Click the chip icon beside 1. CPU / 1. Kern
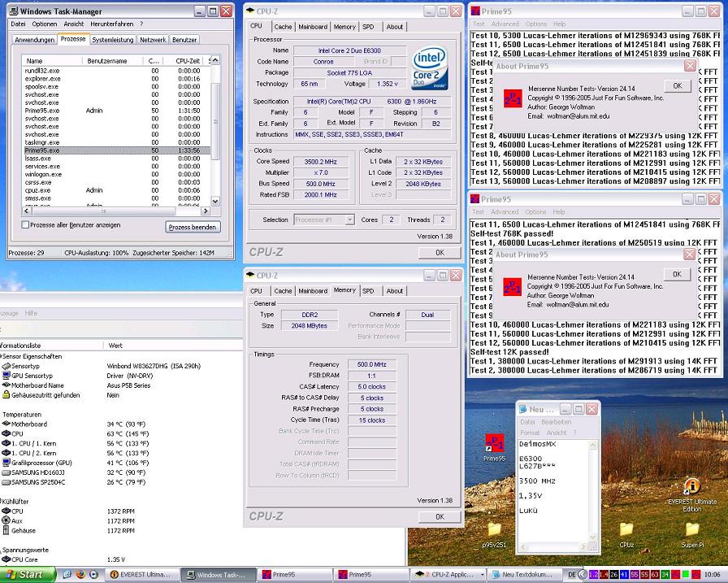This screenshot has width=728, height=583. click(6, 443)
